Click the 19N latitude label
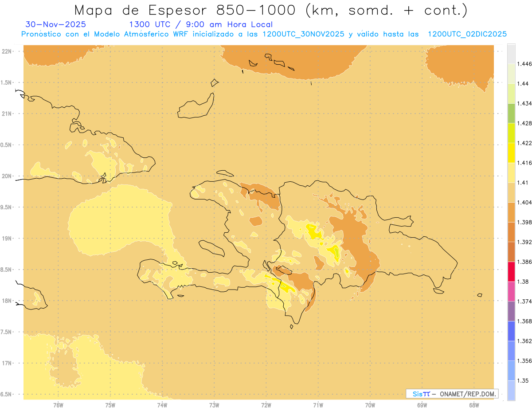Image resolution: width=532 pixels, height=411 pixels. point(8,239)
